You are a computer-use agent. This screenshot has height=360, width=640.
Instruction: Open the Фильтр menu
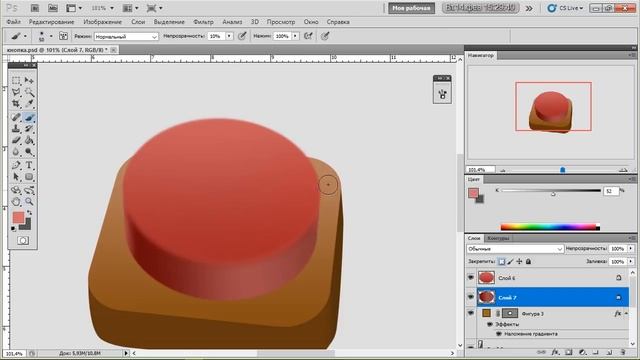point(203,22)
